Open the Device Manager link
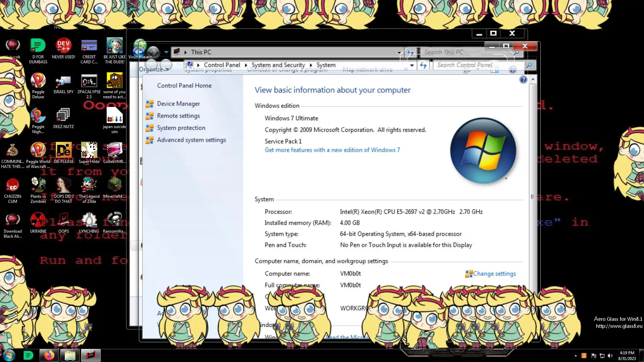The height and width of the screenshot is (362, 644). tap(178, 104)
